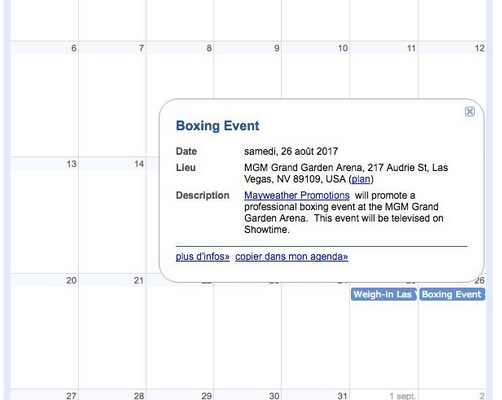Select the Boxing Event calendar entry
Viewport: 502px width, 400px height.
[452, 294]
